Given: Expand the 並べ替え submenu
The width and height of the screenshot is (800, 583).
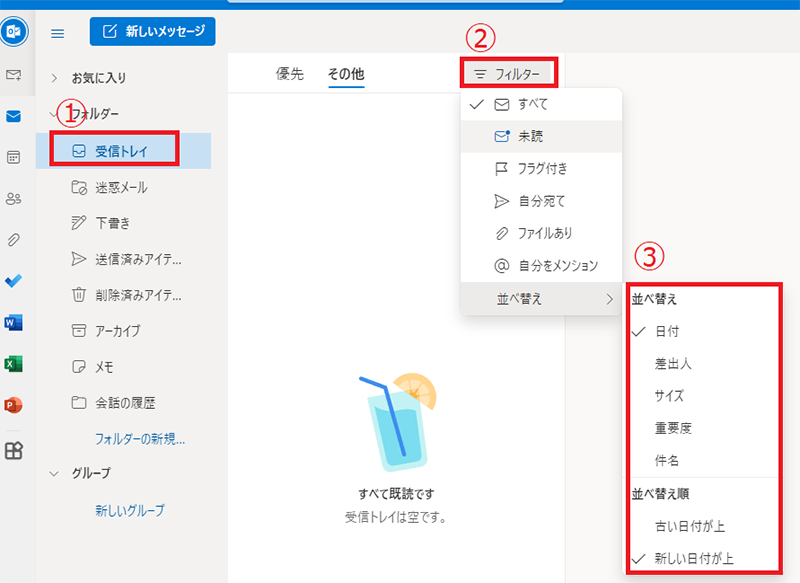Looking at the screenshot, I should click(541, 298).
